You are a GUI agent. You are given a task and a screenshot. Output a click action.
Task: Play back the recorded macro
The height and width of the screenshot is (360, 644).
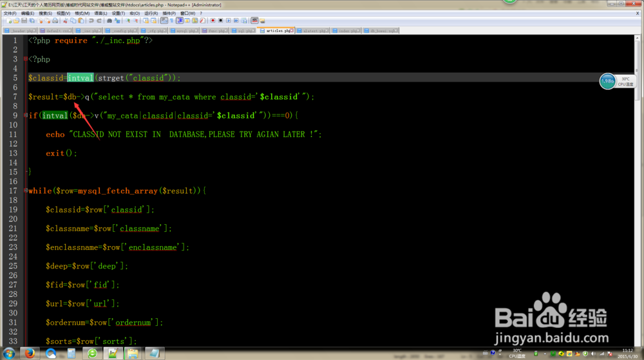click(x=229, y=21)
